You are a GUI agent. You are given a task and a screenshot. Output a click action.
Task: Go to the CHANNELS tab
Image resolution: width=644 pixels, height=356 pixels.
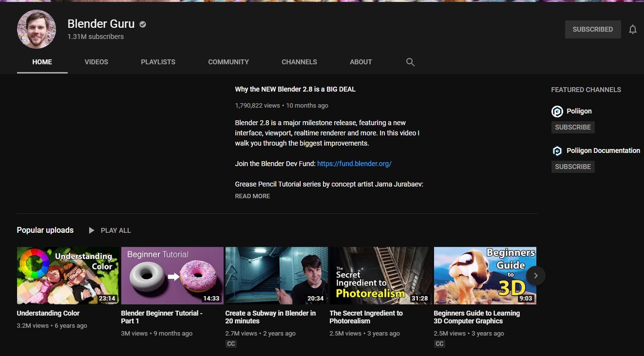(x=299, y=62)
